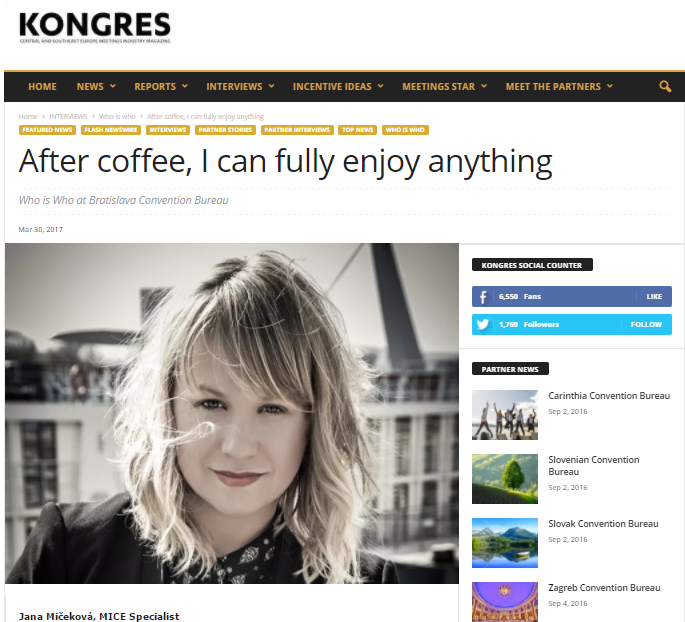The width and height of the screenshot is (685, 622).
Task: Open MEET THE PARTNERS menu
Action: [x=559, y=86]
